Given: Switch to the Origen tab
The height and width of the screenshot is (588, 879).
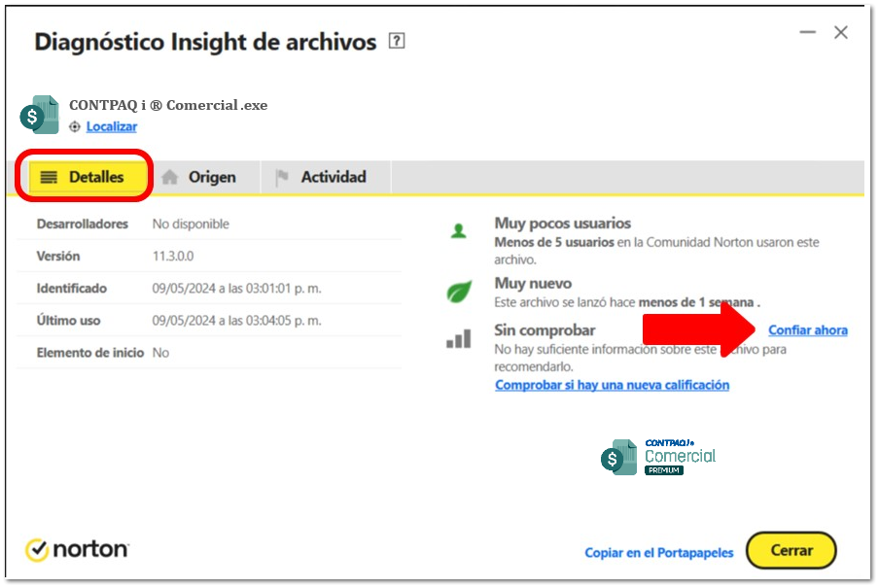Looking at the screenshot, I should [204, 177].
